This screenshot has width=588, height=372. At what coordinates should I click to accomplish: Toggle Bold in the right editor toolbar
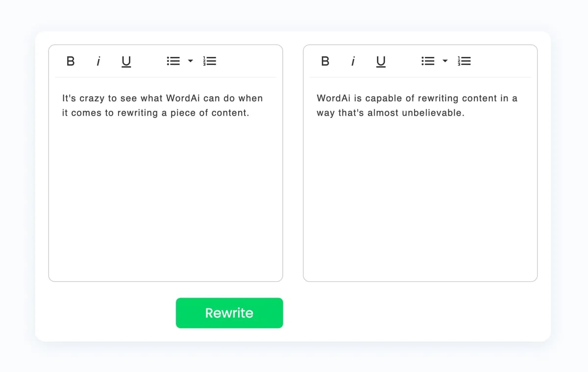[x=325, y=61]
